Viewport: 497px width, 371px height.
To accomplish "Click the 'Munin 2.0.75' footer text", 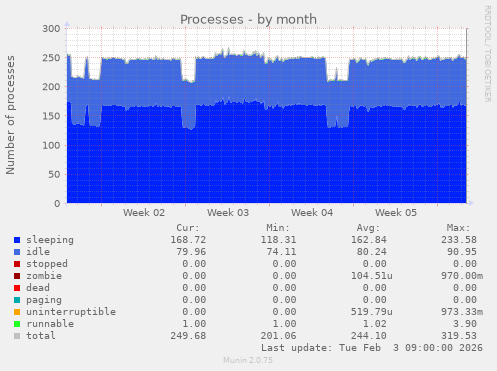I will pos(248,360).
